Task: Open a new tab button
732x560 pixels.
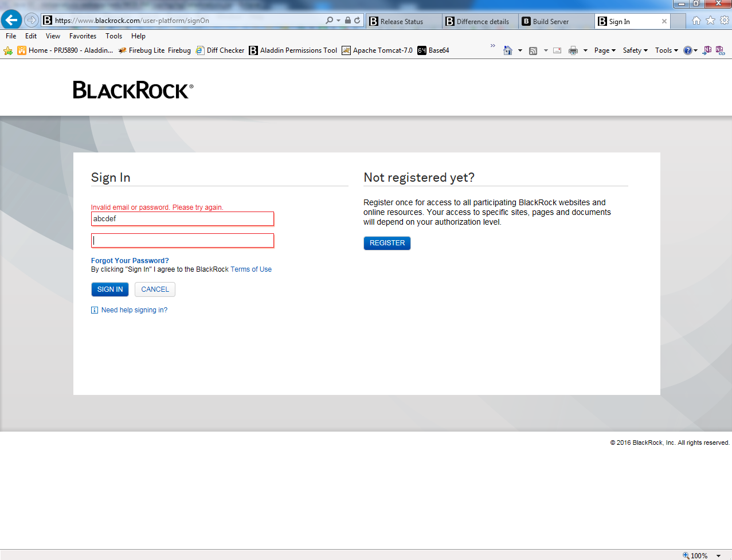Action: coord(678,21)
